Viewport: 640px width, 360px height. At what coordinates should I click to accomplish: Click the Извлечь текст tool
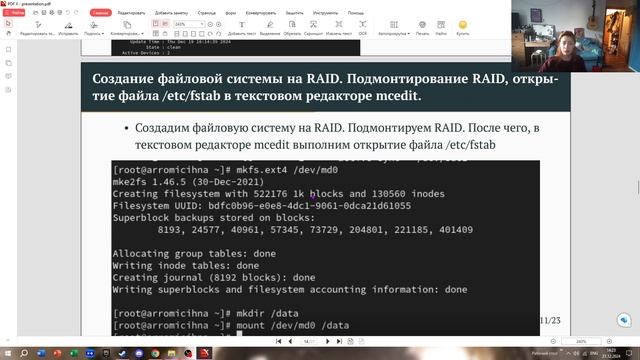339,28
